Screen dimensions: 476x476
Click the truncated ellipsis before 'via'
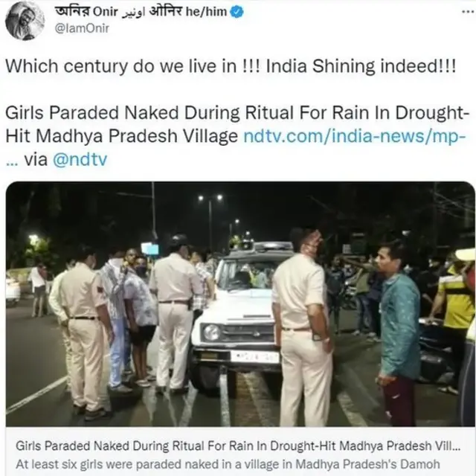point(12,164)
